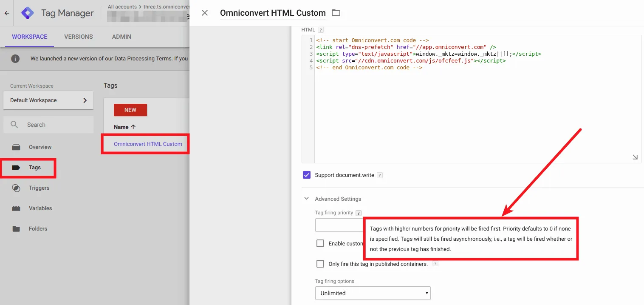Check Only fire this tag in published containers
The width and height of the screenshot is (644, 305).
tap(320, 264)
